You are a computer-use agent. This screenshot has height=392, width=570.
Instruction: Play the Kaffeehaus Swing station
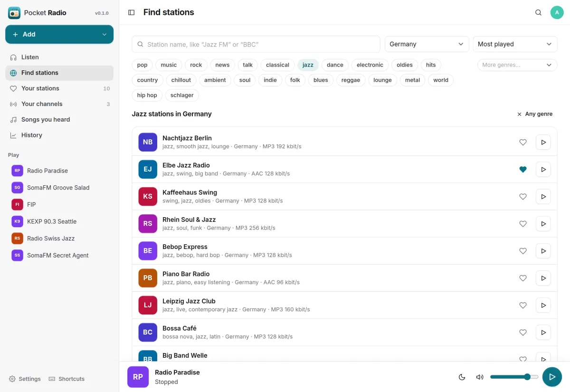click(543, 196)
